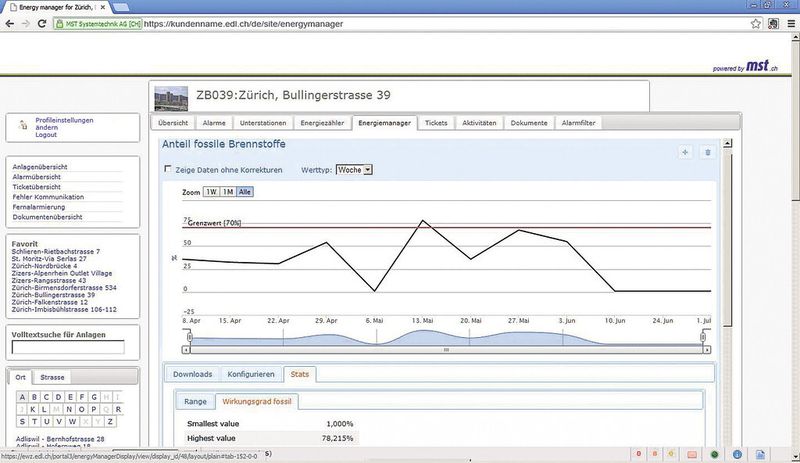
Task: Click the Logout link
Action: 46,135
